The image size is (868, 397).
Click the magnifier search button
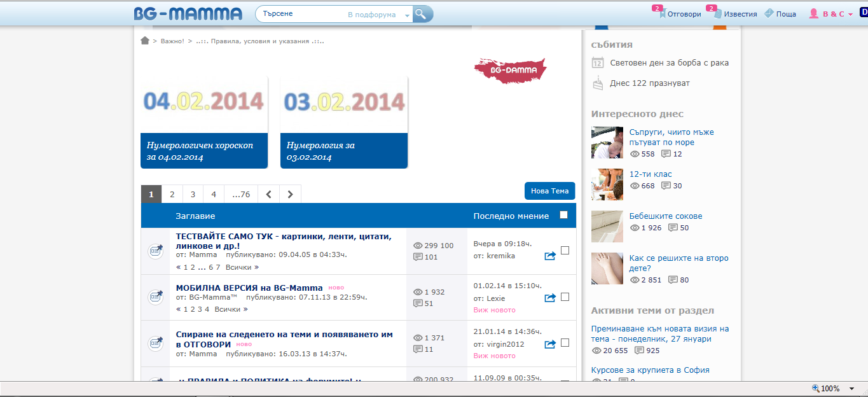point(420,14)
